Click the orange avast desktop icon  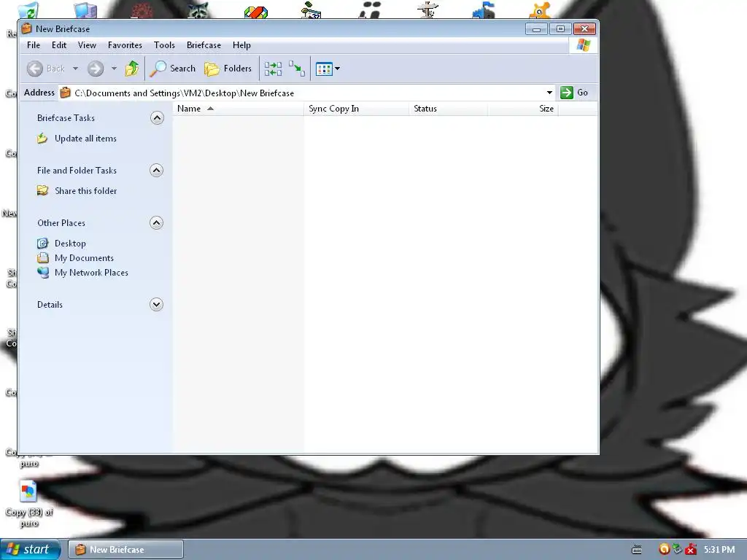(x=541, y=10)
